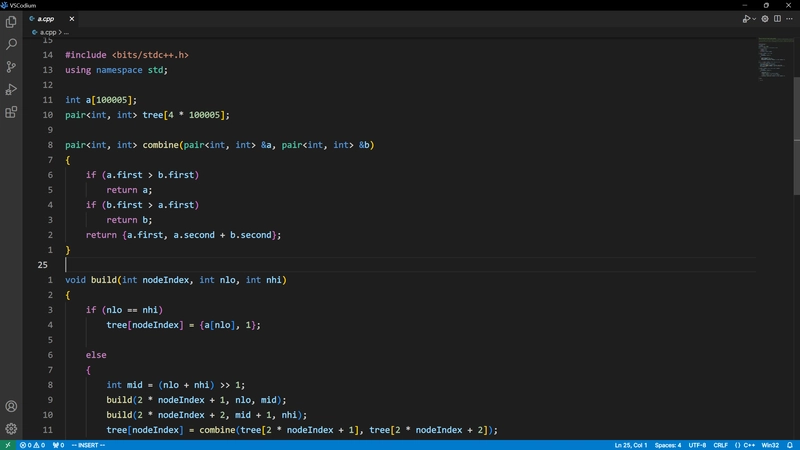The width and height of the screenshot is (800, 450).
Task: Open the Source Control view
Action: coord(11,67)
